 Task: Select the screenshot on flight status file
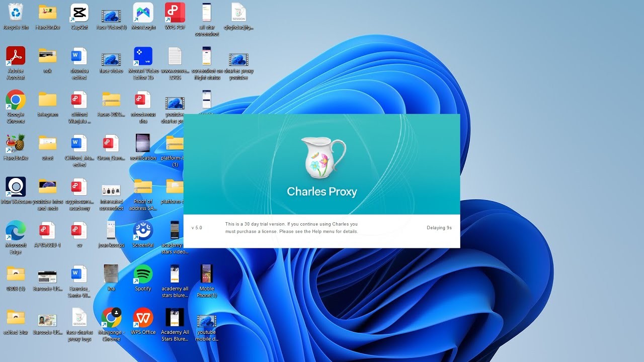click(207, 63)
